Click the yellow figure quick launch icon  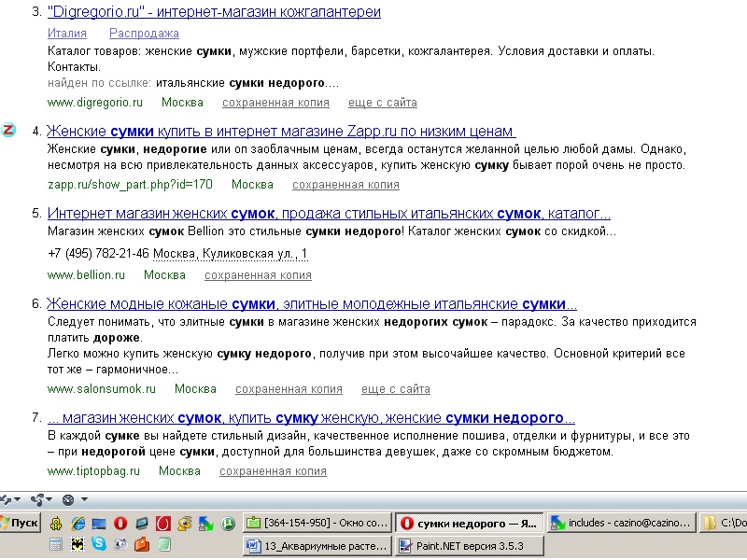coord(56,524)
